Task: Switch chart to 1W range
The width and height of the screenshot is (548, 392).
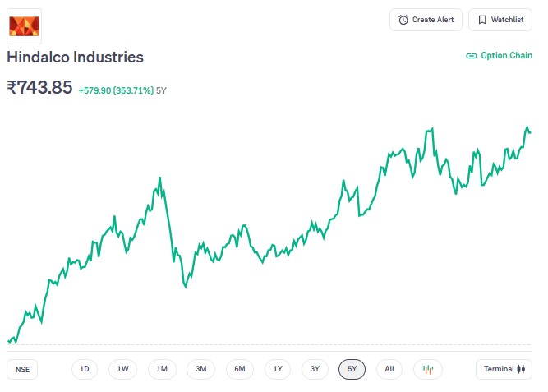Action: click(x=122, y=369)
